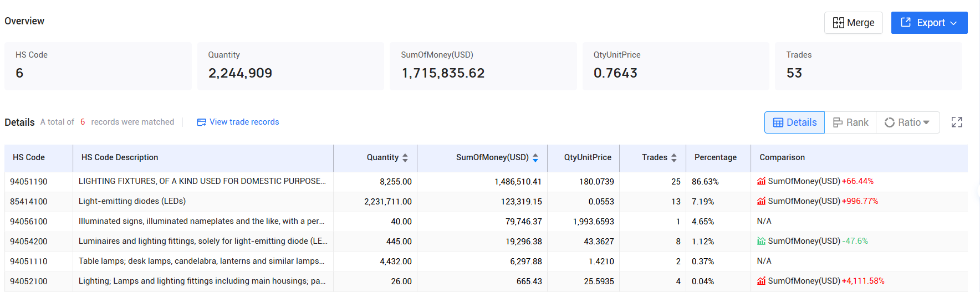Switch to the Details view tab
This screenshot has height=292, width=980.
(794, 122)
